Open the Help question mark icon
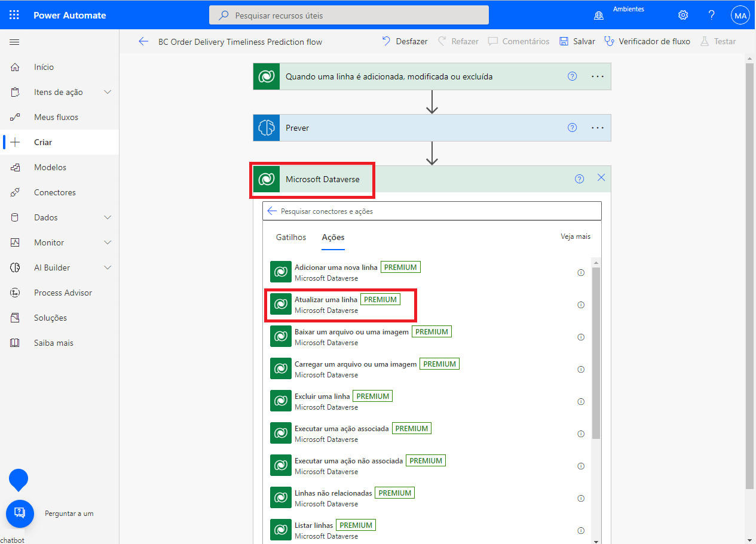Image resolution: width=756 pixels, height=544 pixels. (712, 16)
